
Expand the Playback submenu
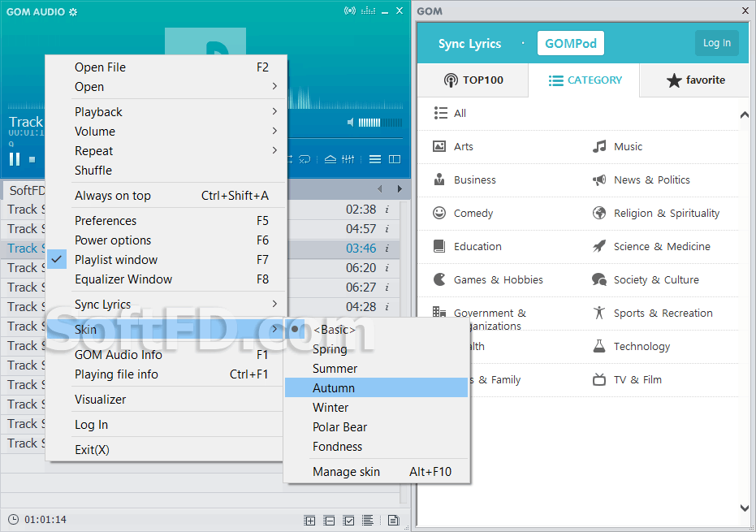[166, 112]
